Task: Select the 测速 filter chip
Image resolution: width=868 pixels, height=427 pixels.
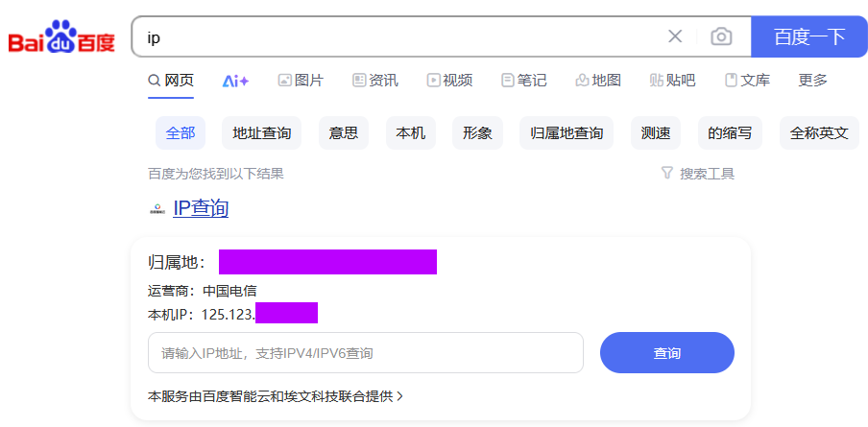Action: coord(656,133)
